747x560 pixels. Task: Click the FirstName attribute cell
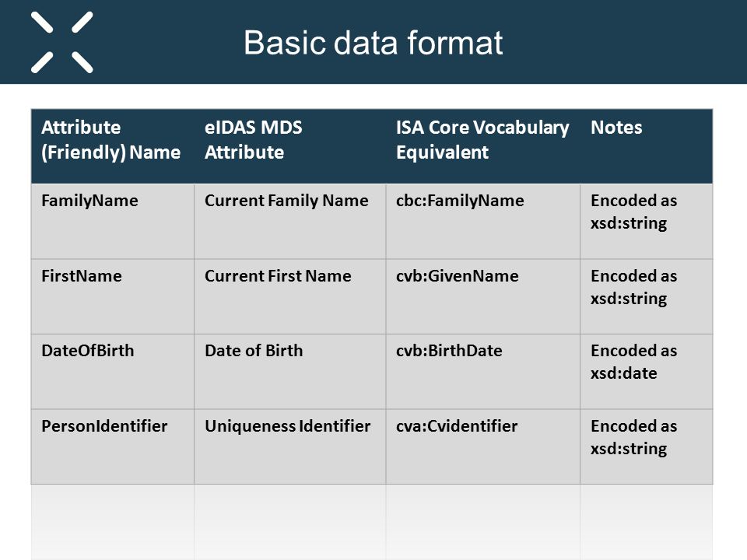point(113,296)
